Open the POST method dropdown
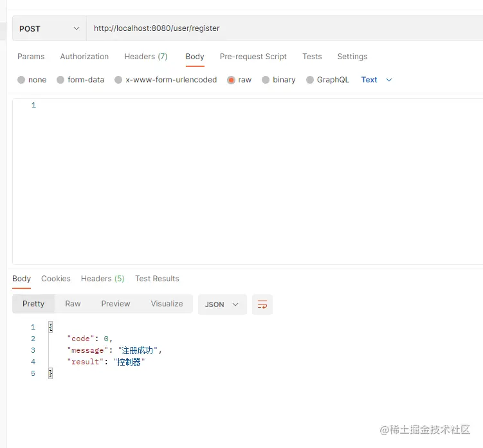Image resolution: width=483 pixels, height=448 pixels. pos(49,28)
